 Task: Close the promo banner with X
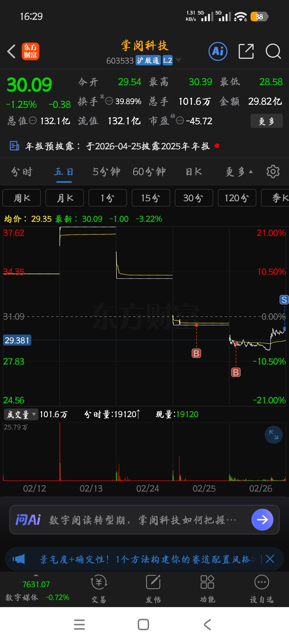[270, 559]
